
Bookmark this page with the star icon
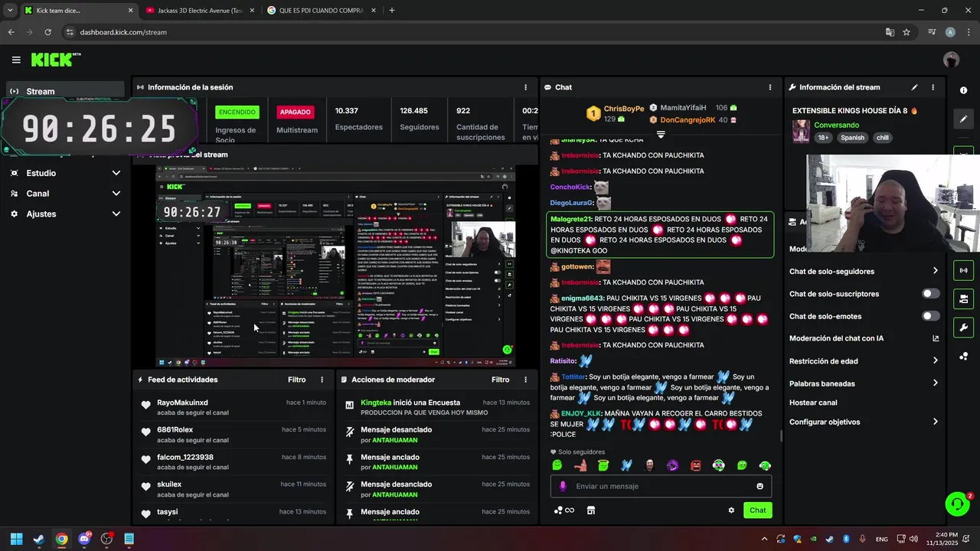pos(906,32)
